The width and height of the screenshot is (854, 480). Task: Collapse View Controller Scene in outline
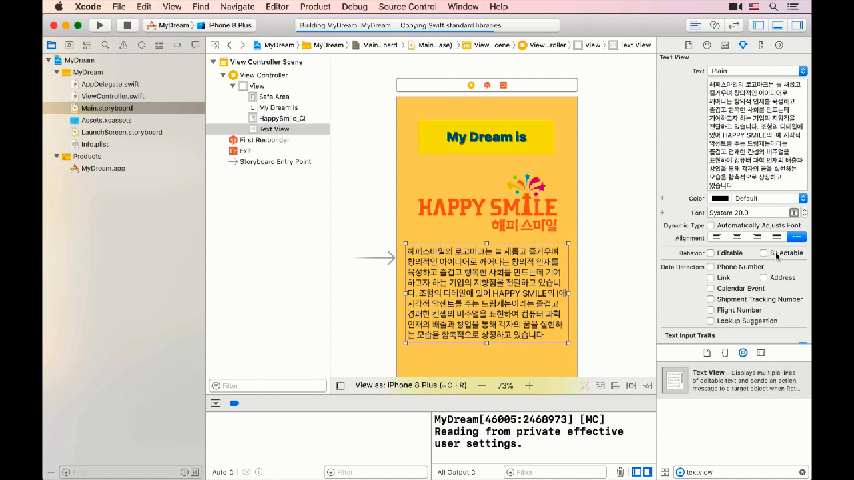coord(214,62)
